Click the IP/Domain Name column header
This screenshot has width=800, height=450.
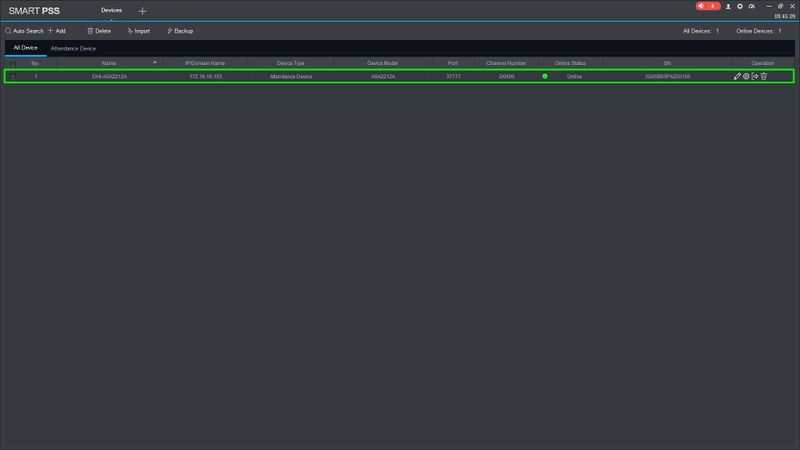(205, 63)
